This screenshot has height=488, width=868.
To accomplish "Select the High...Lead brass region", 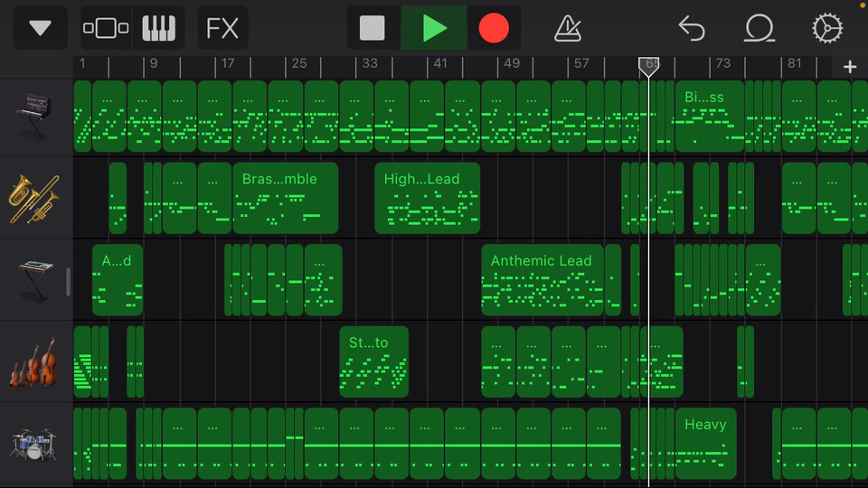I will [x=427, y=199].
